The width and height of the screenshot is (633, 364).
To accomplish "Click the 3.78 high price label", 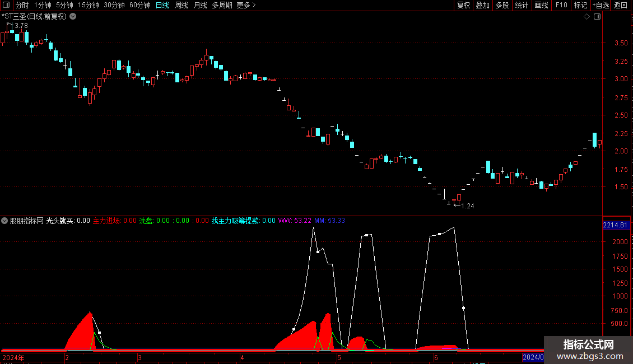I will coord(21,26).
